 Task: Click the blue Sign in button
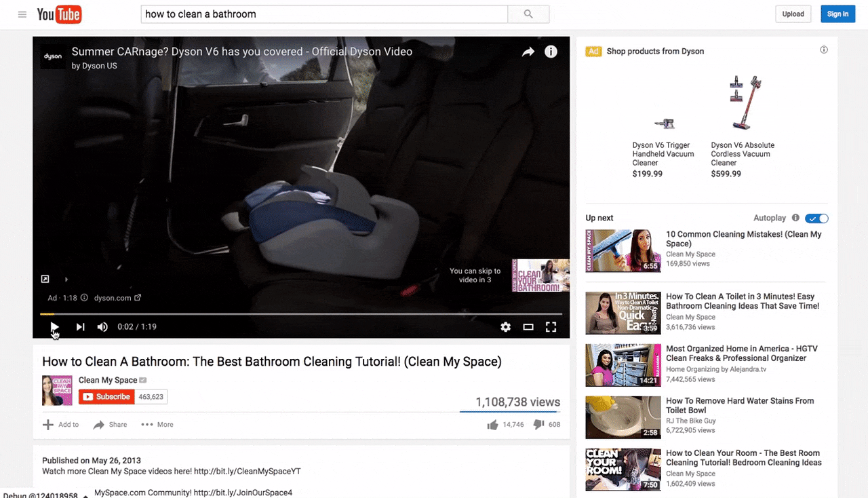coord(837,14)
